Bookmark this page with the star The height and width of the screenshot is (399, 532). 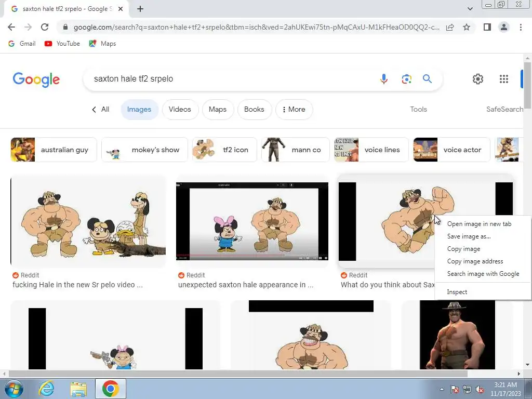(x=467, y=27)
